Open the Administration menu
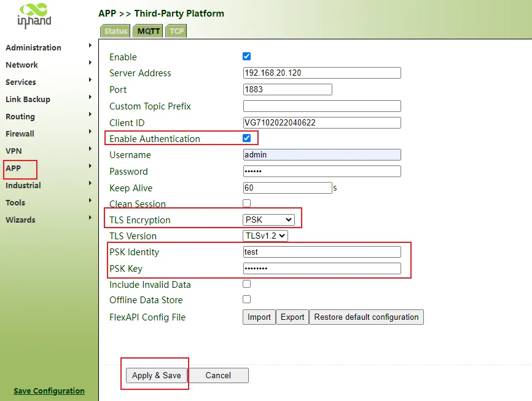532x401 pixels. pos(33,47)
